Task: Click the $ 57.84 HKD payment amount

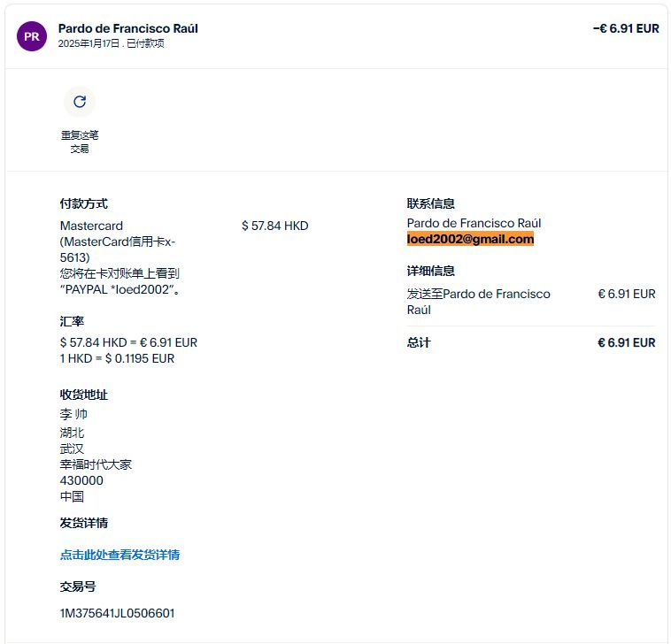Action: 274,226
